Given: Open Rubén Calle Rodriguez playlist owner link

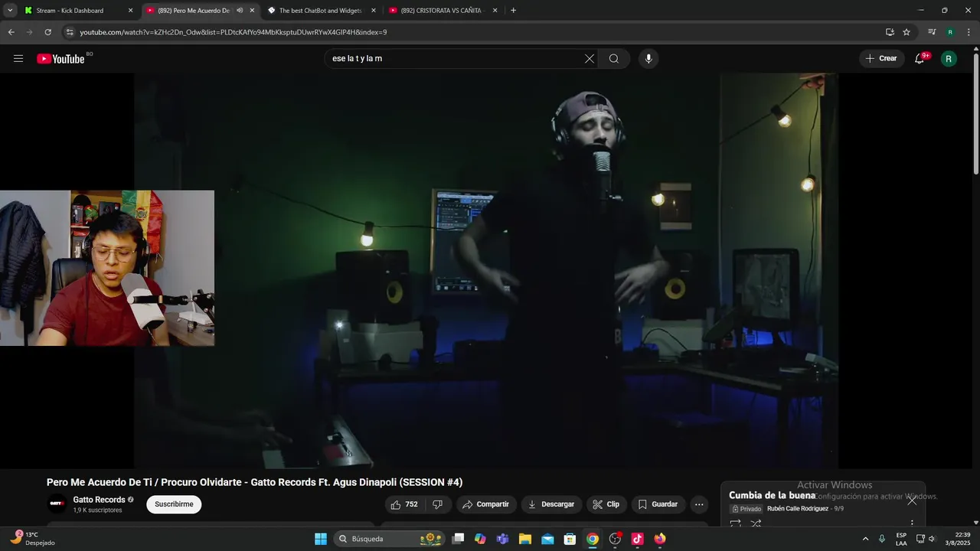Looking at the screenshot, I should pyautogui.click(x=798, y=509).
